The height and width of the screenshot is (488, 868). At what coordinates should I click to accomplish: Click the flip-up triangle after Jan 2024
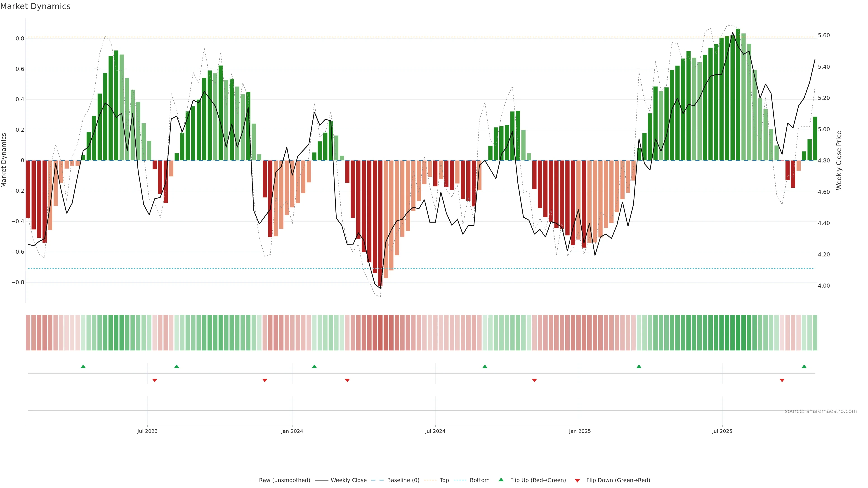[314, 366]
